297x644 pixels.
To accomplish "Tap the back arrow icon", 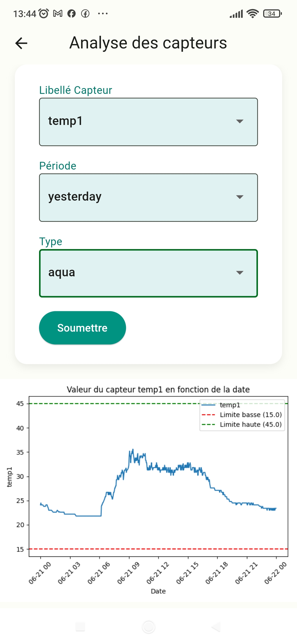I will point(21,43).
